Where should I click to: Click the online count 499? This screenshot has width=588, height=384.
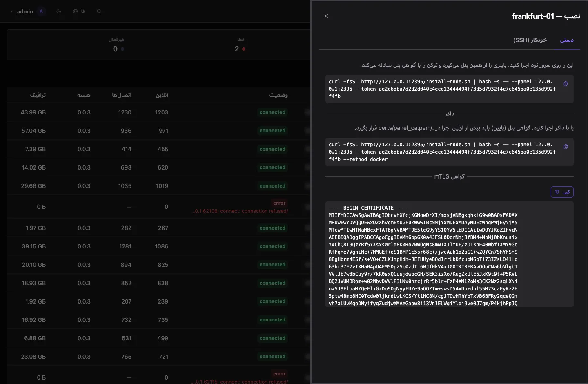[163, 338]
